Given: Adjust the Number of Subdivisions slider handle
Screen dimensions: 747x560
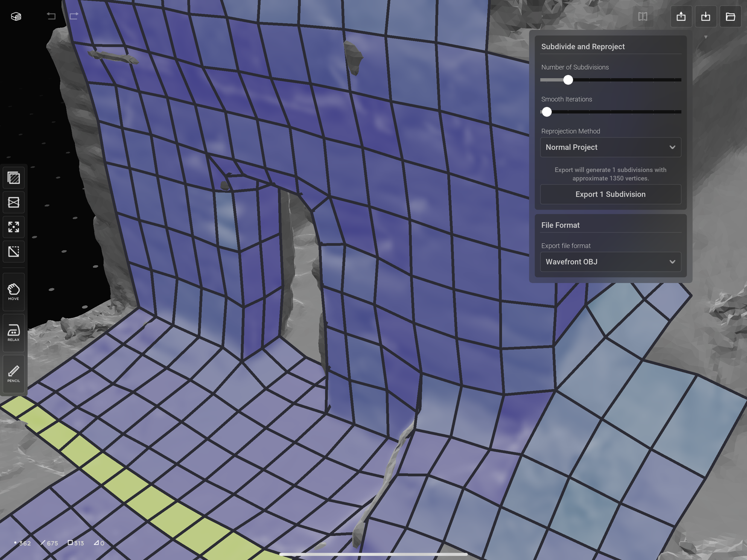Looking at the screenshot, I should pyautogui.click(x=568, y=80).
